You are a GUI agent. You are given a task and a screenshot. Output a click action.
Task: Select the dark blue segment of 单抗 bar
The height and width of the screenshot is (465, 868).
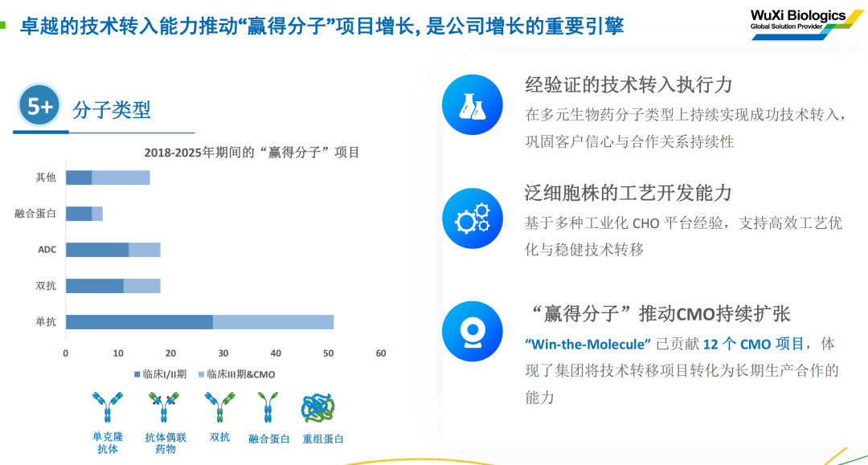(139, 322)
